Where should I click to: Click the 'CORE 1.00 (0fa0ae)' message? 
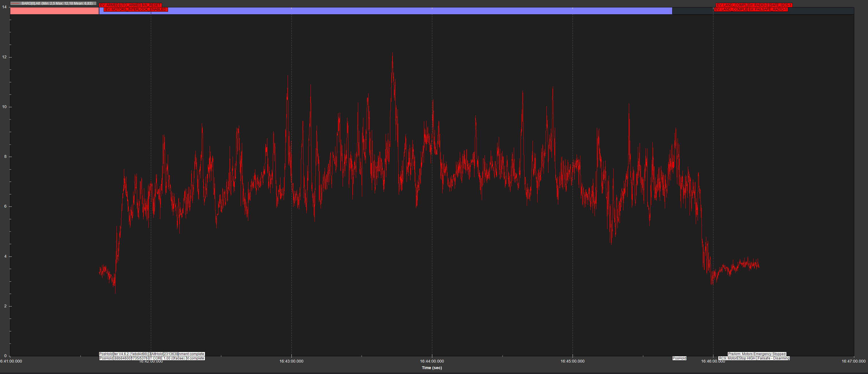point(167,358)
